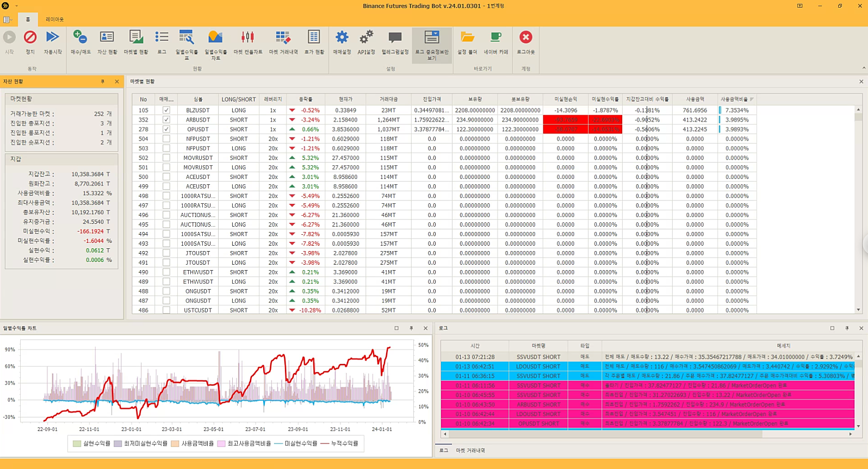Click the 시작 (start) play icon
Viewport: 868px width, 469px height.
(x=9, y=37)
